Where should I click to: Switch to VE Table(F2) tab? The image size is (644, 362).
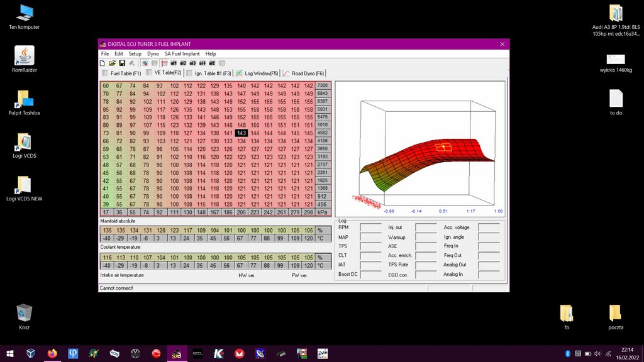(x=164, y=73)
